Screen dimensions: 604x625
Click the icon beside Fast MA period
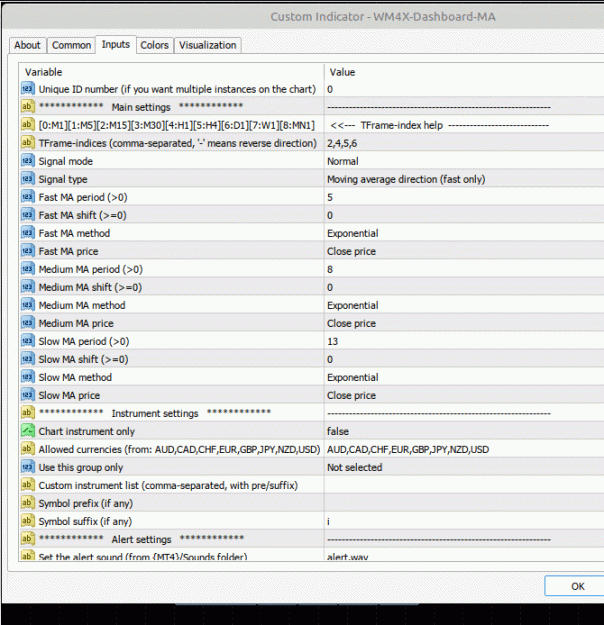28,197
